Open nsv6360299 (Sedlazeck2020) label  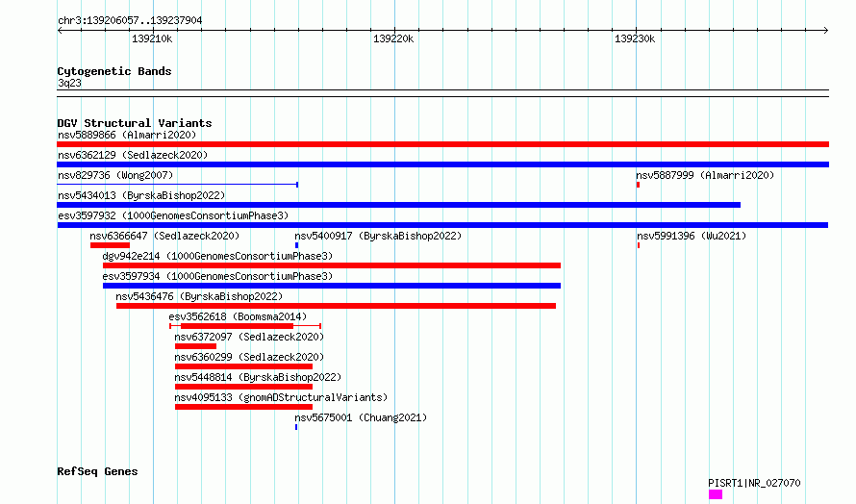pyautogui.click(x=249, y=357)
